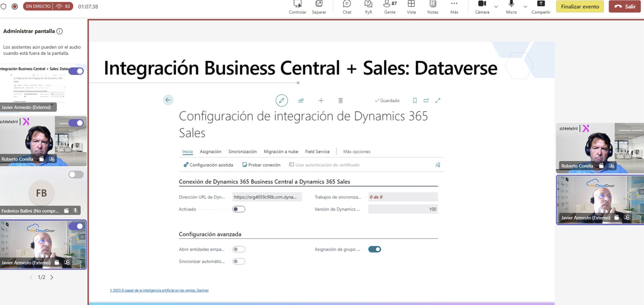This screenshot has height=305, width=644.
Task: Select the Inicio tab
Action: (188, 152)
